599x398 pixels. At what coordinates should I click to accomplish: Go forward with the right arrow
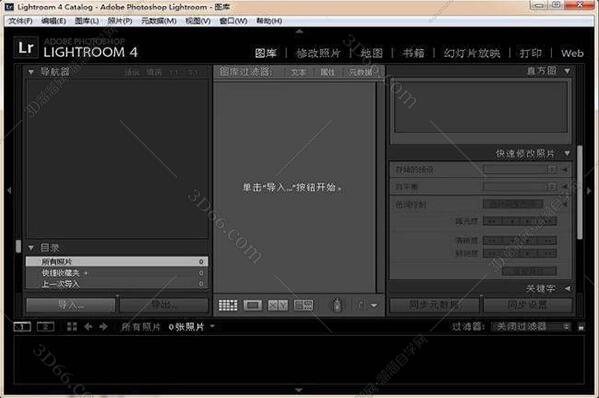tap(103, 327)
